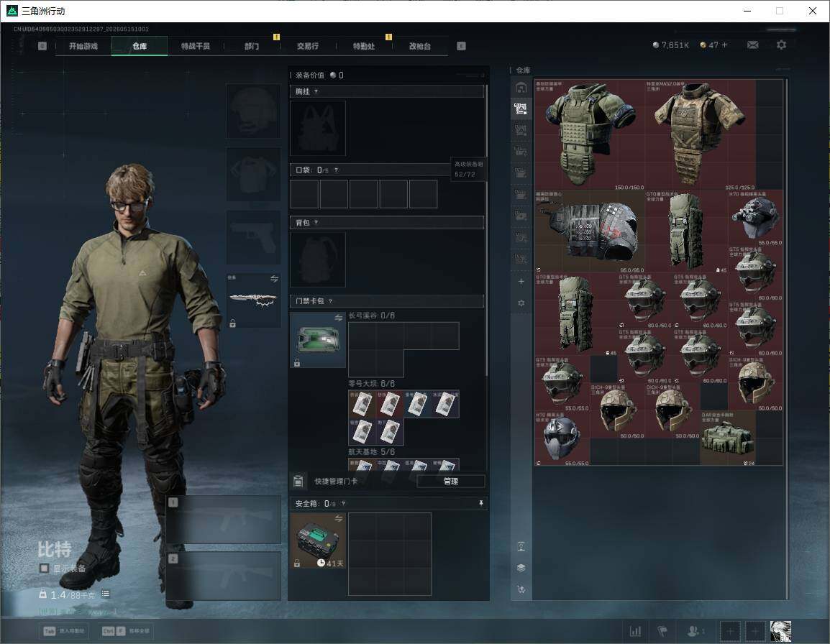Open the flag icon in bottom bar
The height and width of the screenshot is (644, 830).
(x=662, y=631)
